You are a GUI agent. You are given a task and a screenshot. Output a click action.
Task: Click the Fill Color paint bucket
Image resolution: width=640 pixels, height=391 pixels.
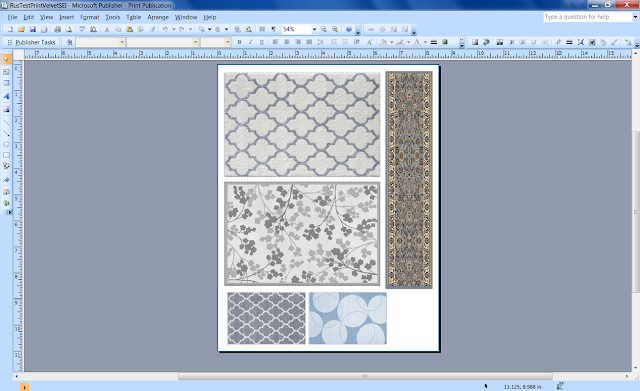pos(383,42)
